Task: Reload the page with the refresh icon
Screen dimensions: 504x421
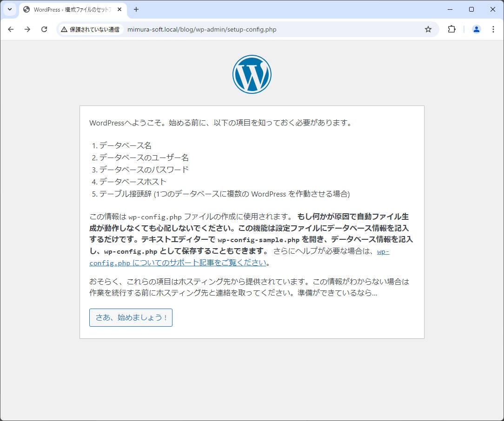Action: pyautogui.click(x=44, y=29)
